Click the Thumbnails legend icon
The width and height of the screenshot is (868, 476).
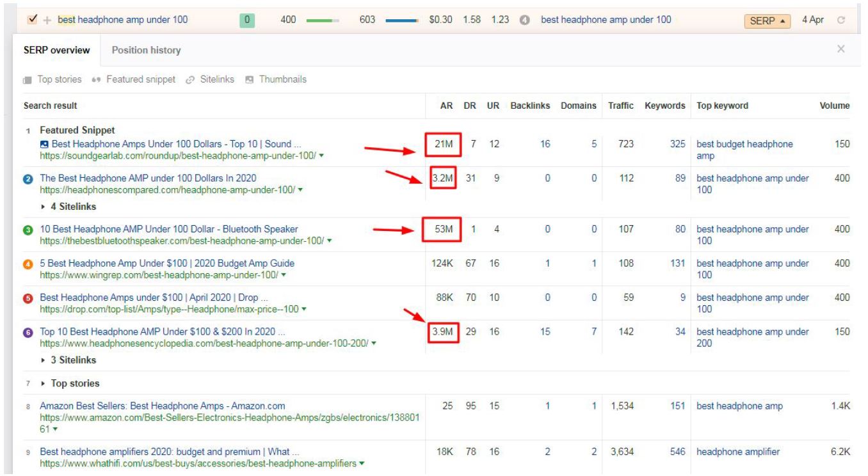tap(250, 80)
